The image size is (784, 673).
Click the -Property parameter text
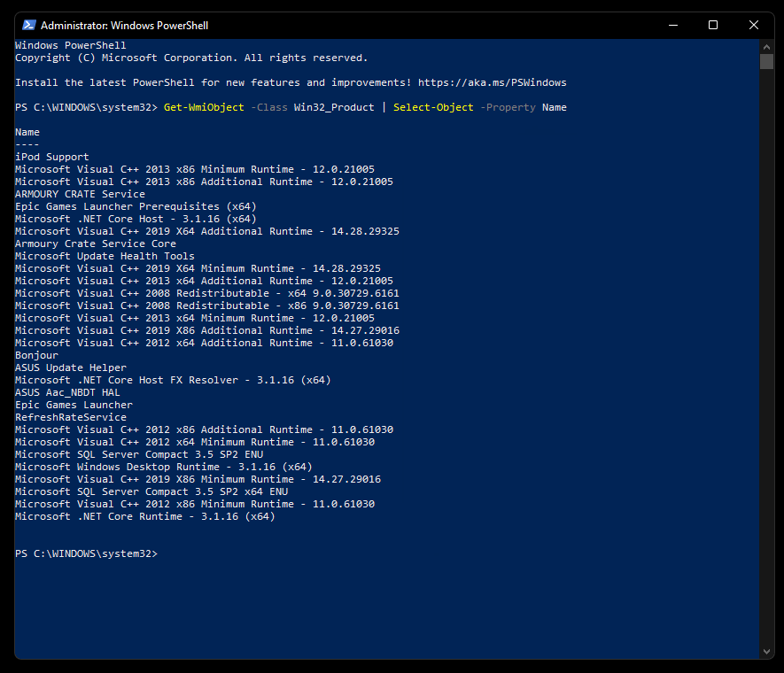[x=508, y=107]
